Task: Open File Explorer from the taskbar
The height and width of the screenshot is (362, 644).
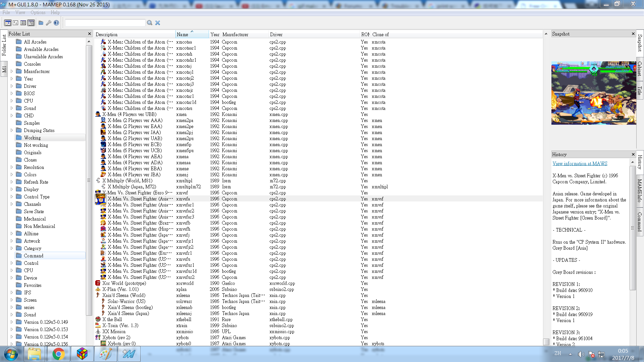Action: (35, 354)
